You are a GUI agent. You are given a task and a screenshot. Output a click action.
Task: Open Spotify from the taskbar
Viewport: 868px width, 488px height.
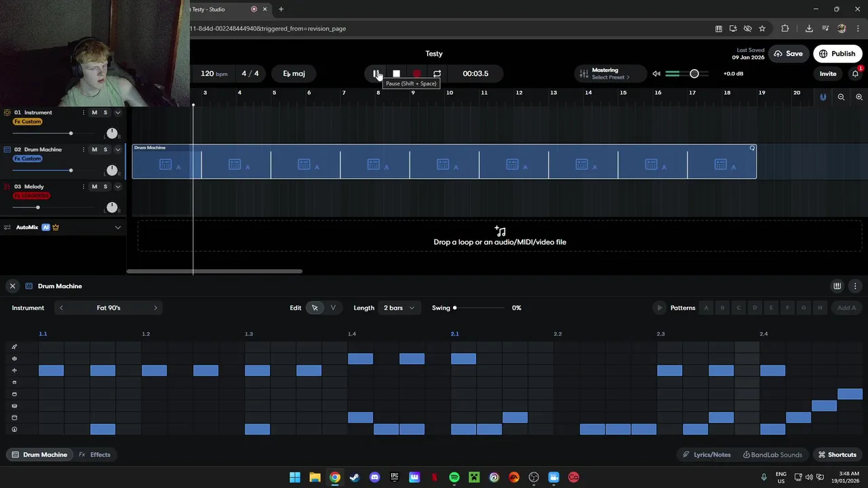(454, 477)
